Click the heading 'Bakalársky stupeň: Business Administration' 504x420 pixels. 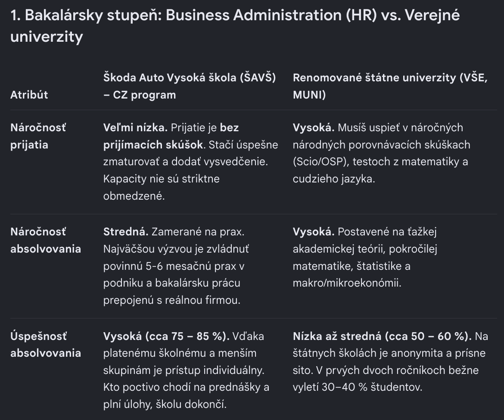pos(183,15)
